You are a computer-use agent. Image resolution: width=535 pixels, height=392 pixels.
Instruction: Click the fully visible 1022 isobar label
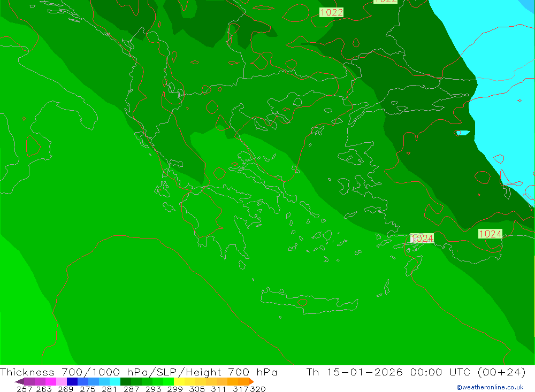(332, 12)
